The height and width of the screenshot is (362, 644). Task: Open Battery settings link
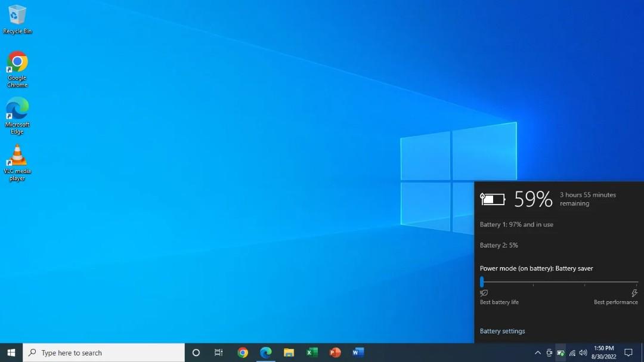502,331
